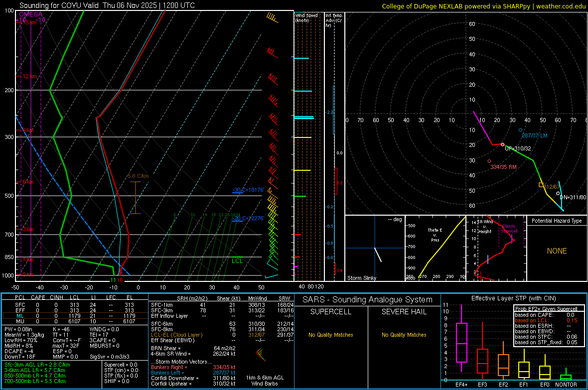Click the MBURST = 0 value

click(x=104, y=346)
